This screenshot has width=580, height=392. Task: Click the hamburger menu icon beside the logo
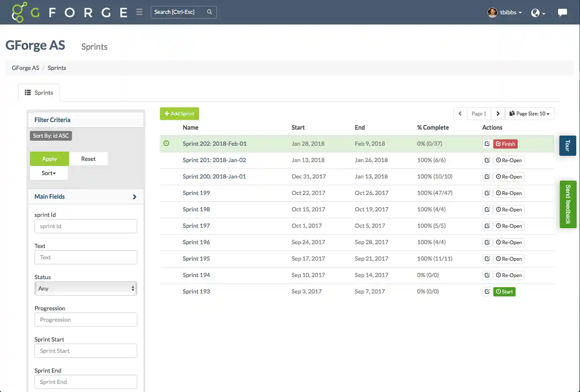[139, 12]
